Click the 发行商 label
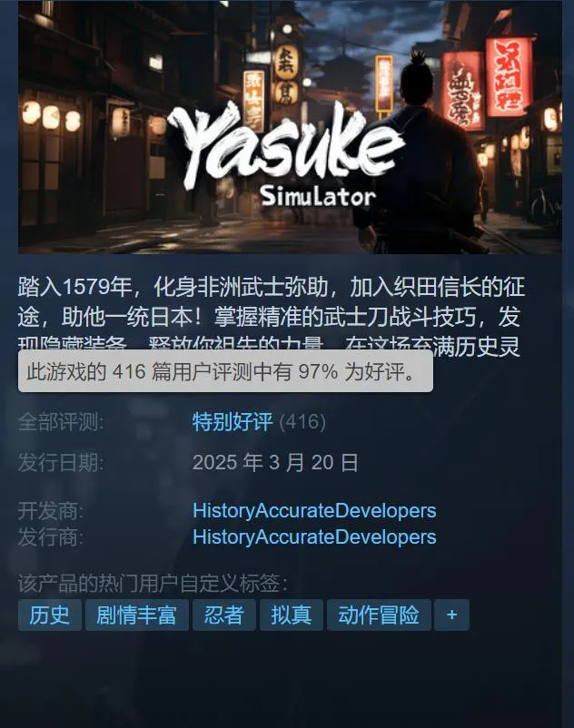 pyautogui.click(x=51, y=537)
